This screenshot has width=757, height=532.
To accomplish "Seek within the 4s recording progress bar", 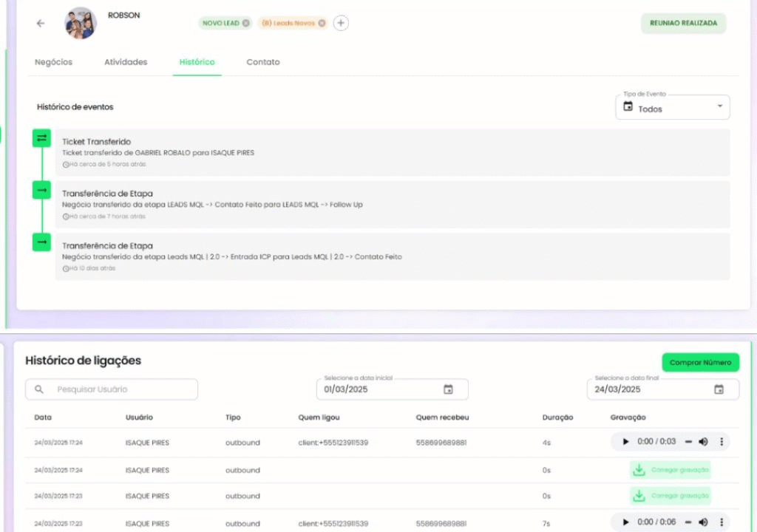I will pyautogui.click(x=688, y=442).
